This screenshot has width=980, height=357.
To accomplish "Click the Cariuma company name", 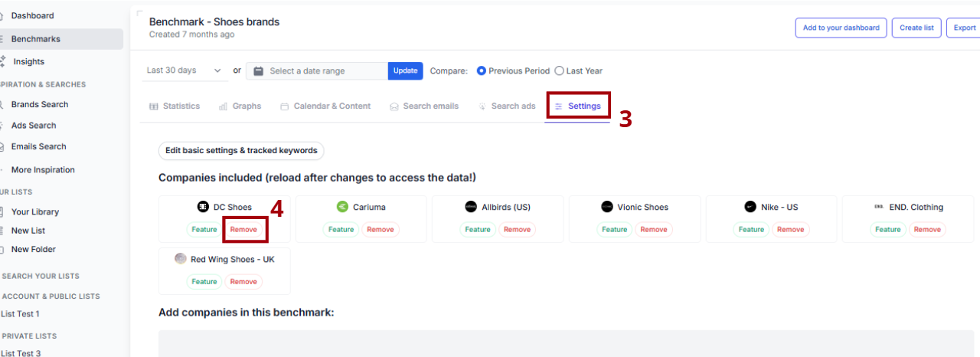I will [369, 207].
